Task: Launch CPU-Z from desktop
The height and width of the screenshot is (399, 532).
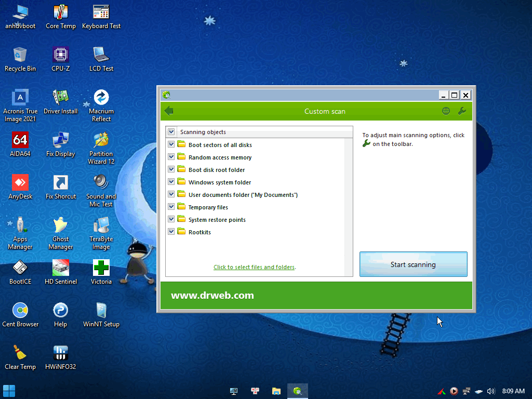Action: tap(61, 59)
